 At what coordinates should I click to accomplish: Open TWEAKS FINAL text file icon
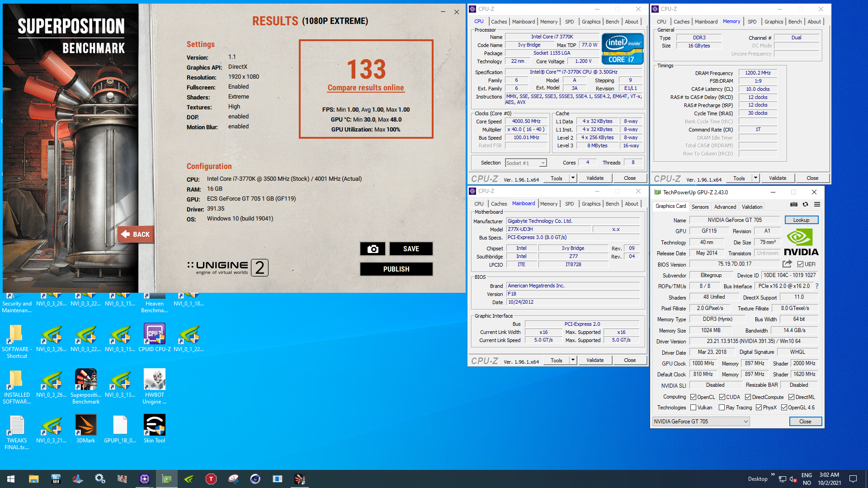coord(17,432)
